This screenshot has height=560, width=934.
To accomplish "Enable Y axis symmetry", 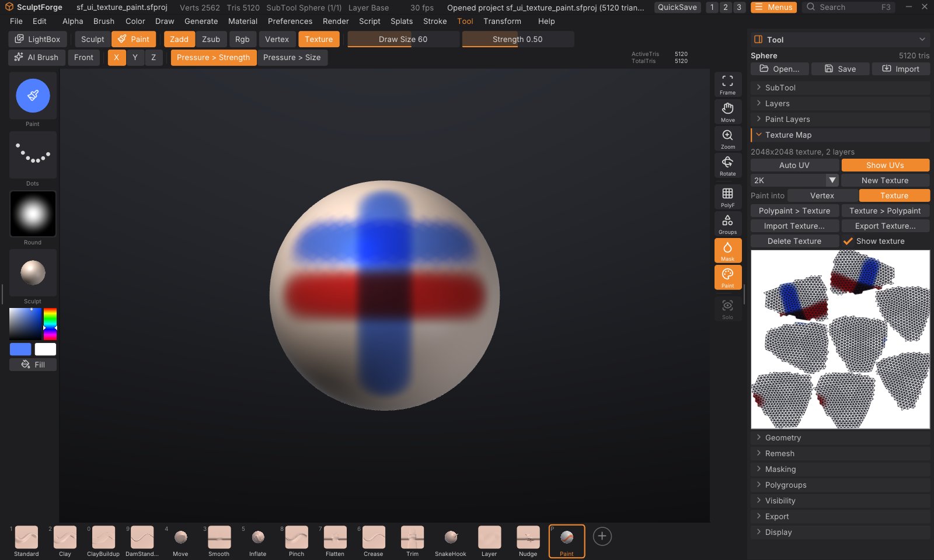I will tap(135, 57).
